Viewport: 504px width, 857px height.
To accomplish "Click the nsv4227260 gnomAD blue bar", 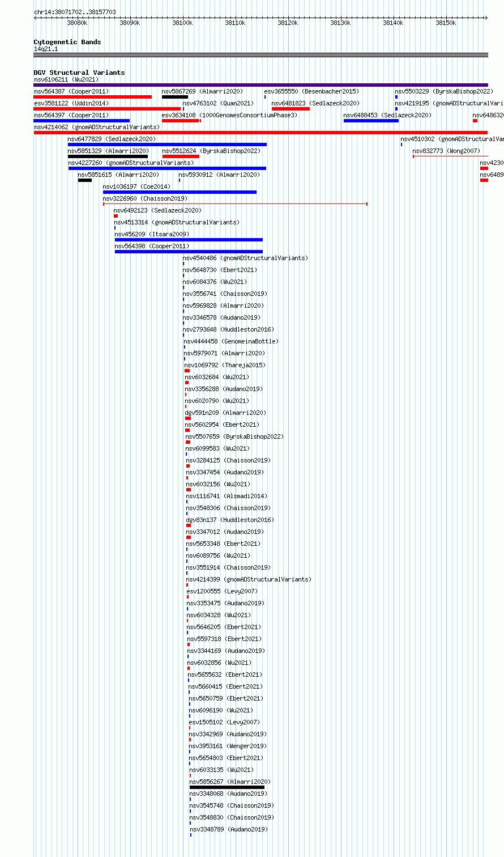I will point(167,168).
